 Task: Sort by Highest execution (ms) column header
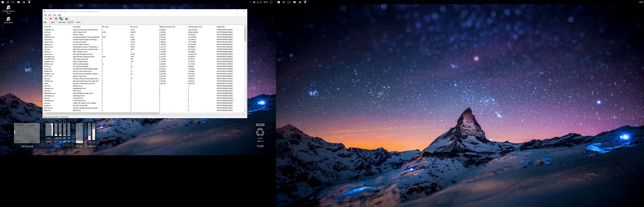click(173, 27)
